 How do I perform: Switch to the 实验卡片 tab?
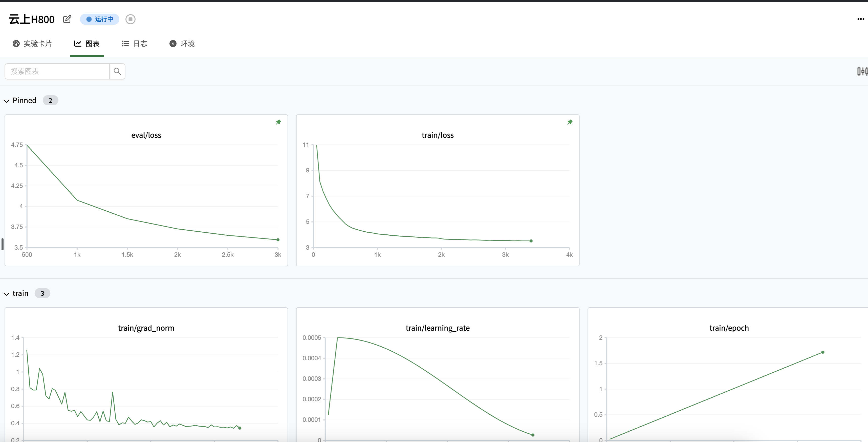[32, 44]
